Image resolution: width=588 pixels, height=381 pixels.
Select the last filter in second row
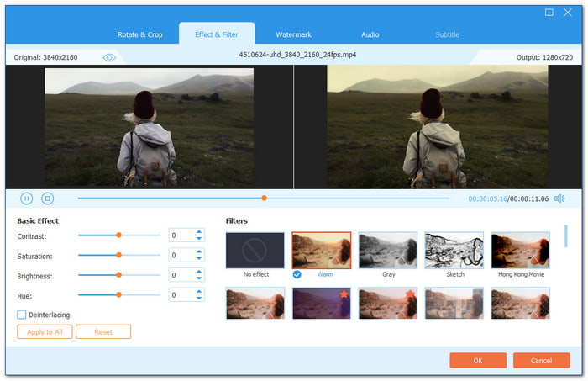521,304
